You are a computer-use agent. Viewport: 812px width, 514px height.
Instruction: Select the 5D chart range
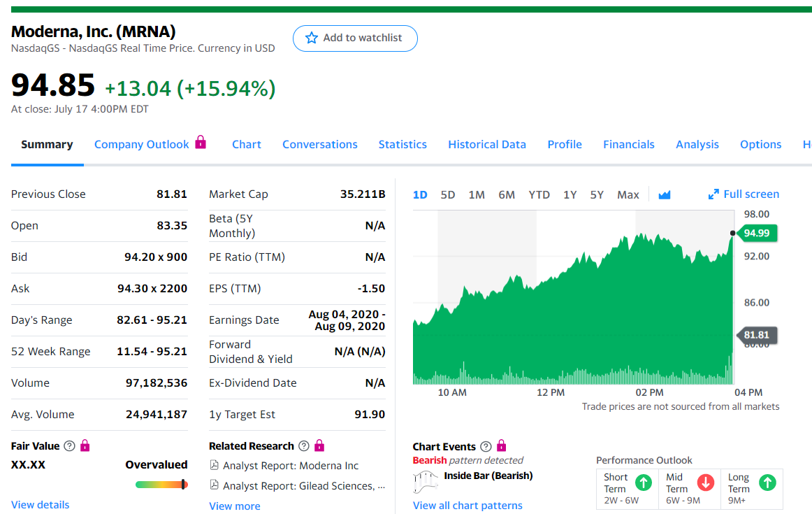pos(448,195)
